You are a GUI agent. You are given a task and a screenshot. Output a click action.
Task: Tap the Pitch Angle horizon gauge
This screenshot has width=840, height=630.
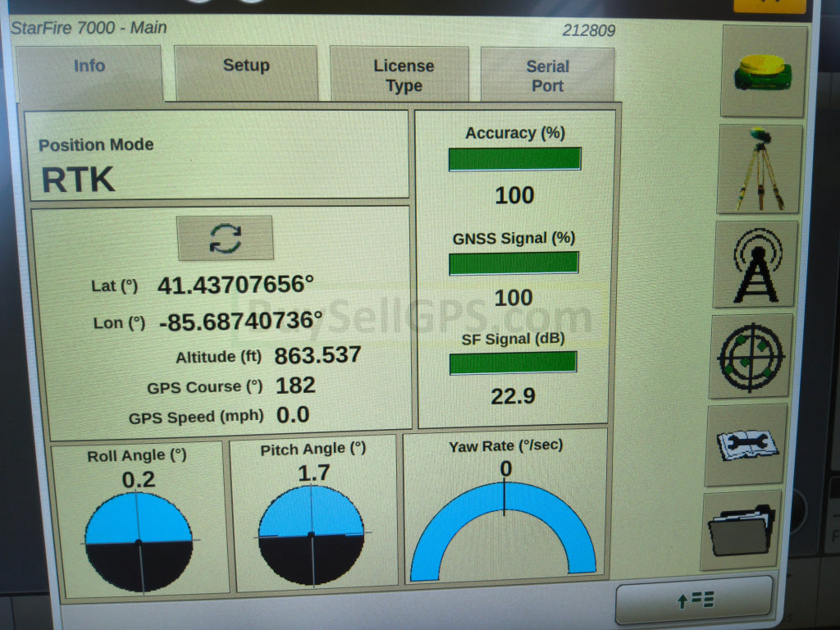point(311,535)
